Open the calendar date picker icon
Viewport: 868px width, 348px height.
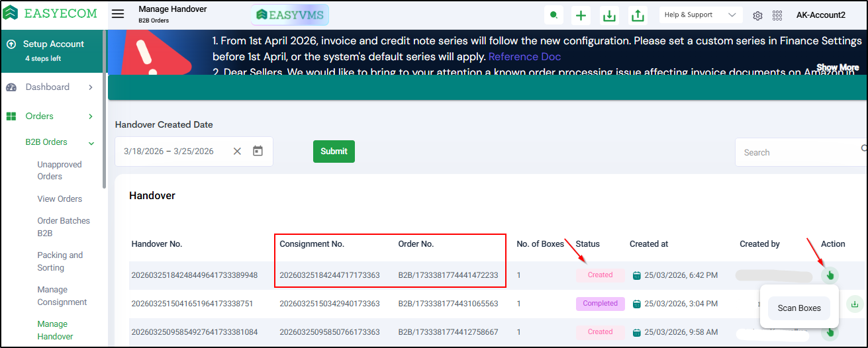coord(258,151)
